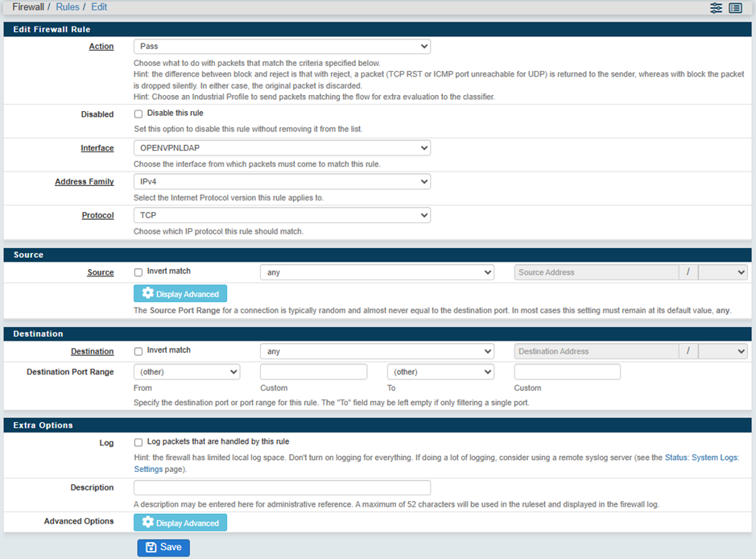This screenshot has width=756, height=559.
Task: Enable logging packets handled by this rule
Action: pos(138,442)
